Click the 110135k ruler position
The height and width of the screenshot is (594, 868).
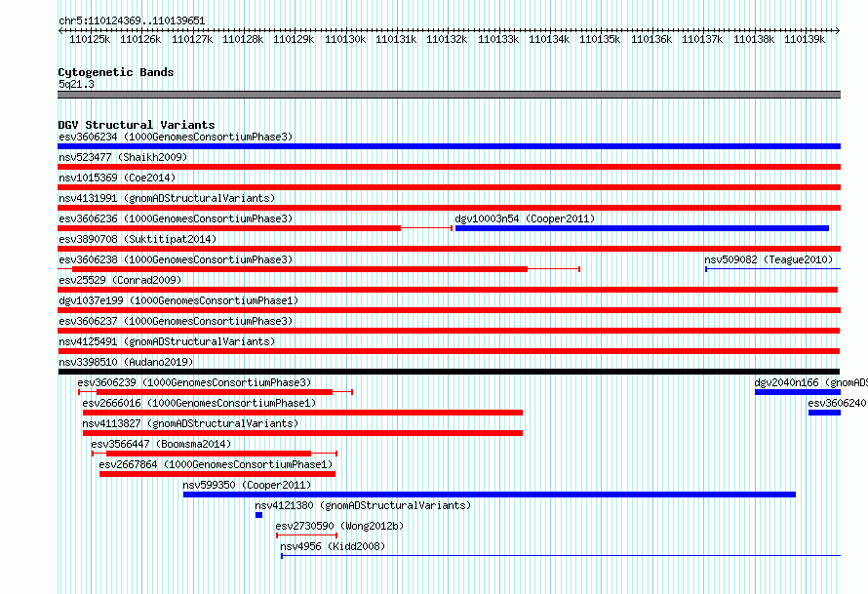coord(600,39)
